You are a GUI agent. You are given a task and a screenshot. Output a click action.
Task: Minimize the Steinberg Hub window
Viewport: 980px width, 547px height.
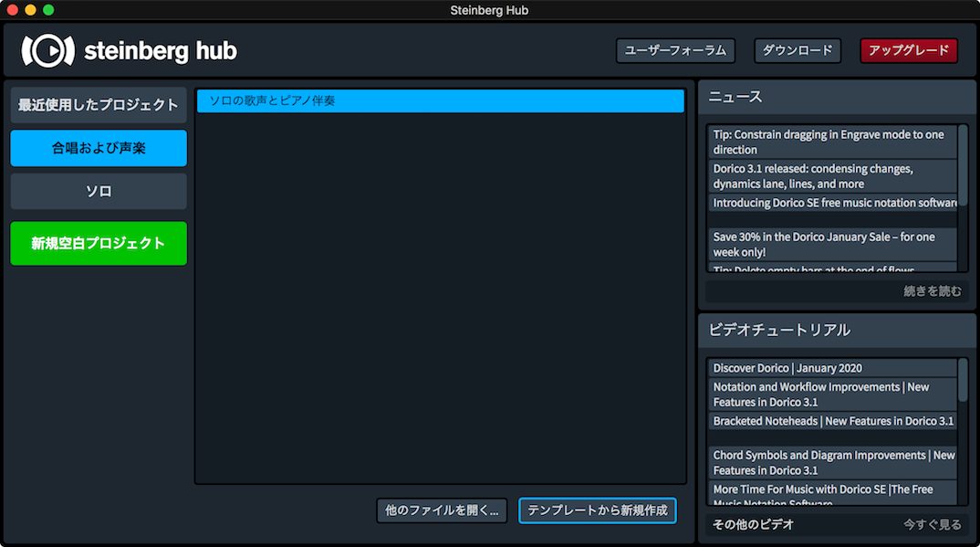click(x=30, y=10)
